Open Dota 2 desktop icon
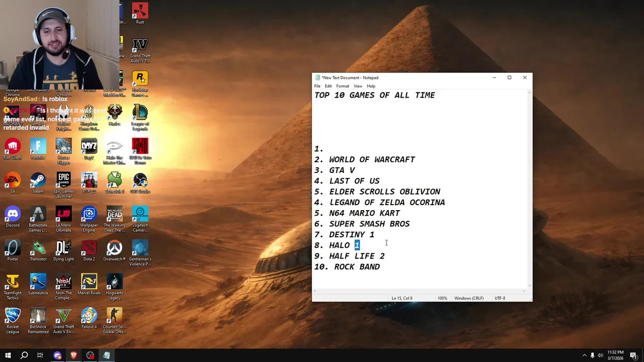The image size is (644, 362). 89,251
